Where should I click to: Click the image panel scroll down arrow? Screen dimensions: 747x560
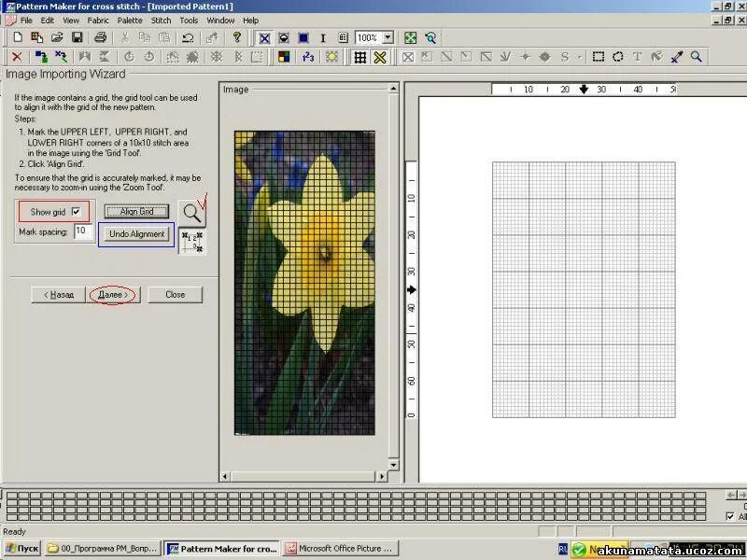tap(393, 465)
